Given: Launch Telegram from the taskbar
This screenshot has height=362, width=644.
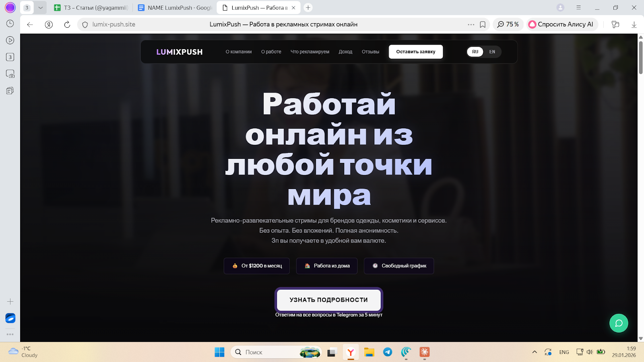Looking at the screenshot, I should coord(388,352).
